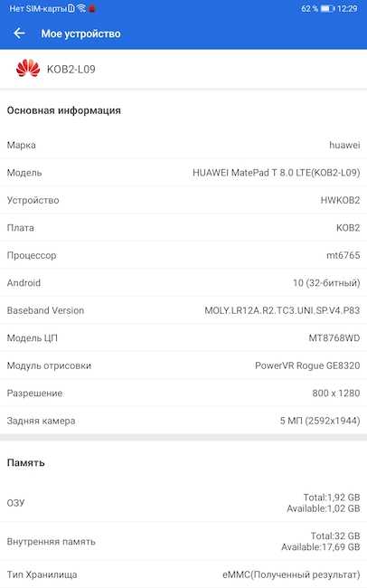The width and height of the screenshot is (367, 588).
Task: Click the Huawei logo icon
Action: point(28,69)
